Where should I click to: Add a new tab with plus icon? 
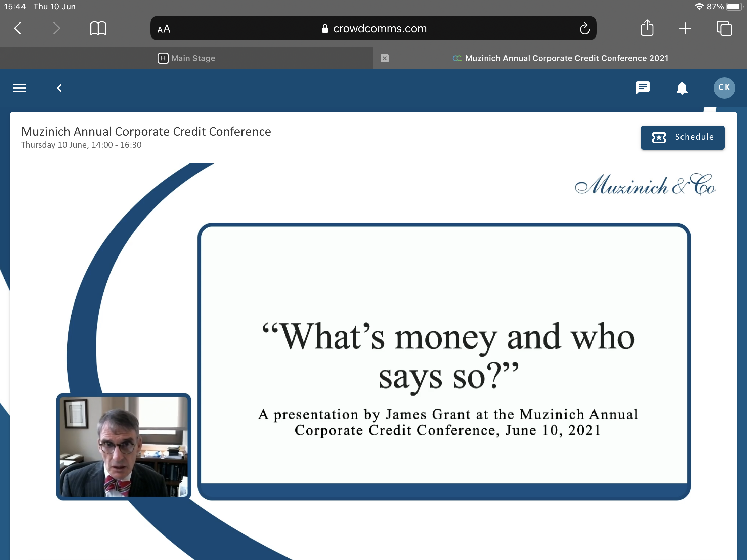(x=685, y=28)
